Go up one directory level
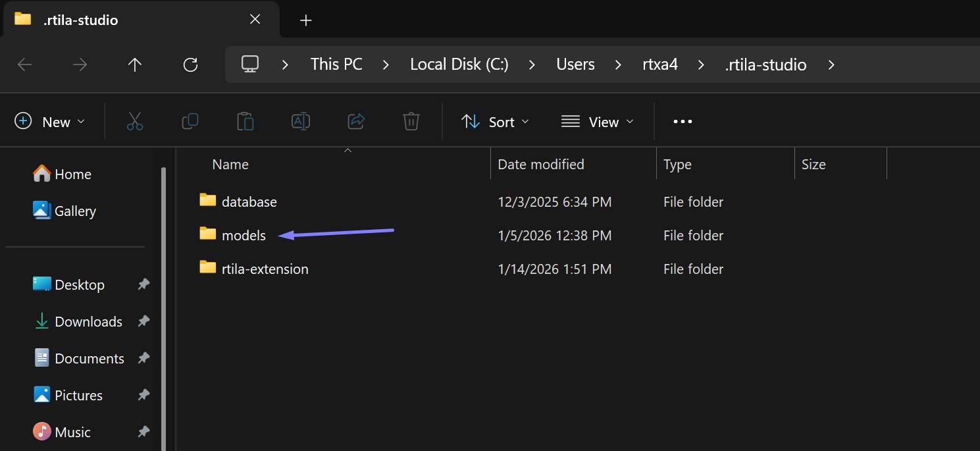The width and height of the screenshot is (980, 451). (x=135, y=65)
